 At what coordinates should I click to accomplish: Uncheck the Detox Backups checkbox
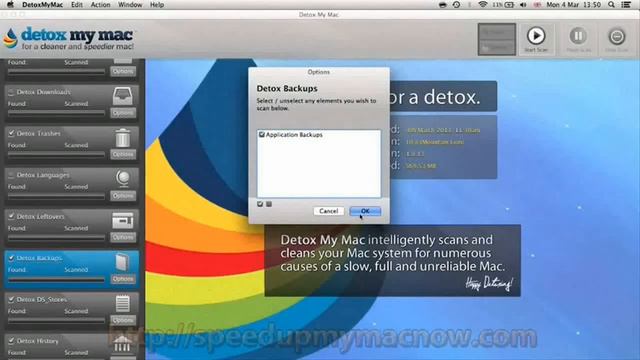tap(11, 258)
